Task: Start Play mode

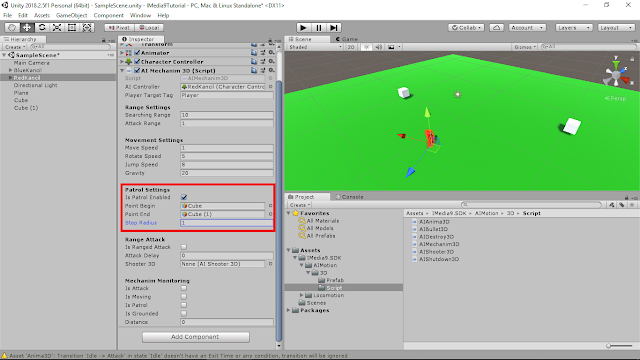Action: coord(303,27)
